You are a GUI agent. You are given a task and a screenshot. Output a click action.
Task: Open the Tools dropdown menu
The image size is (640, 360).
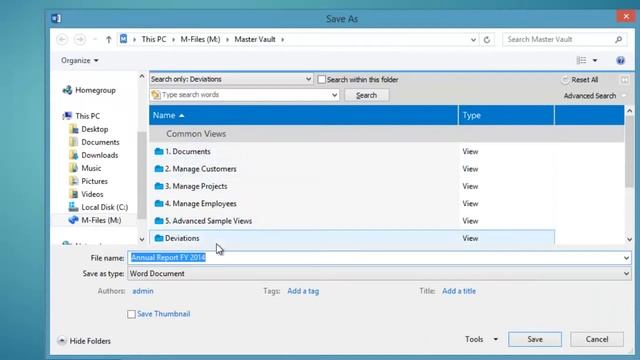pos(482,339)
